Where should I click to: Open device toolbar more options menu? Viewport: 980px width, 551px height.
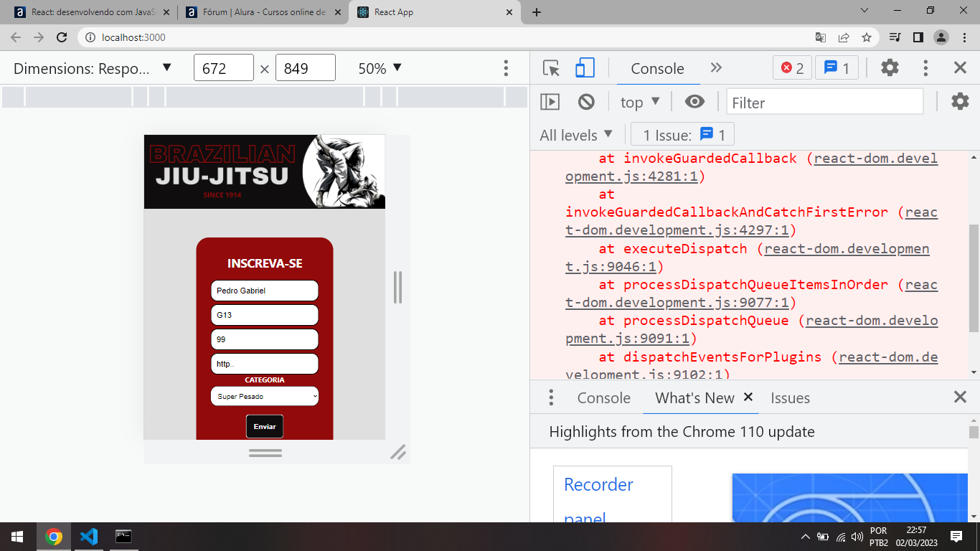click(x=506, y=68)
